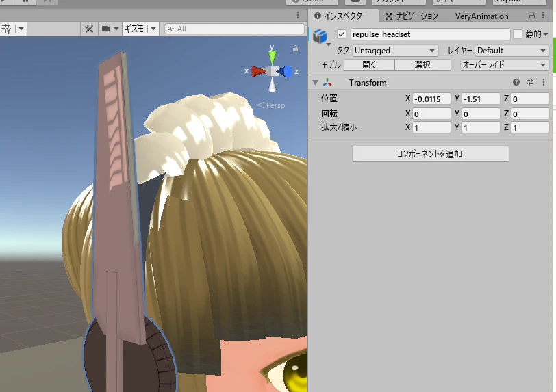The width and height of the screenshot is (556, 392).
Task: Click the grid visibility icon in scene toolbar
Action: point(7,29)
